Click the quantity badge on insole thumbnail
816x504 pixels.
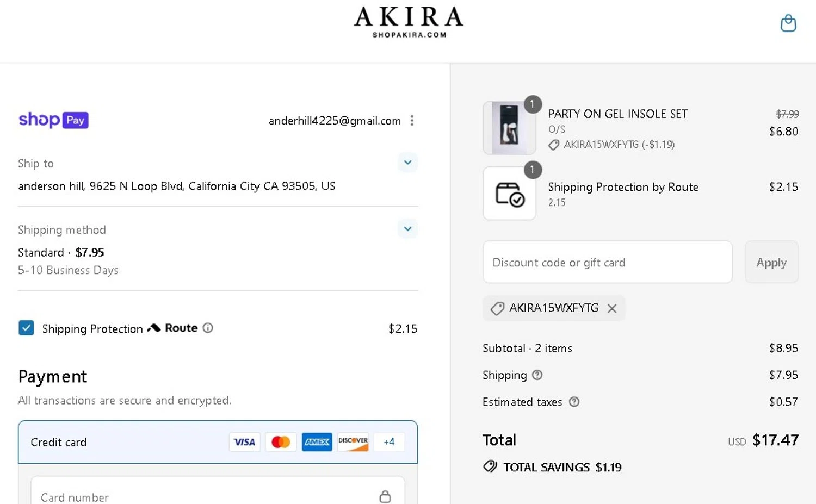click(x=533, y=104)
